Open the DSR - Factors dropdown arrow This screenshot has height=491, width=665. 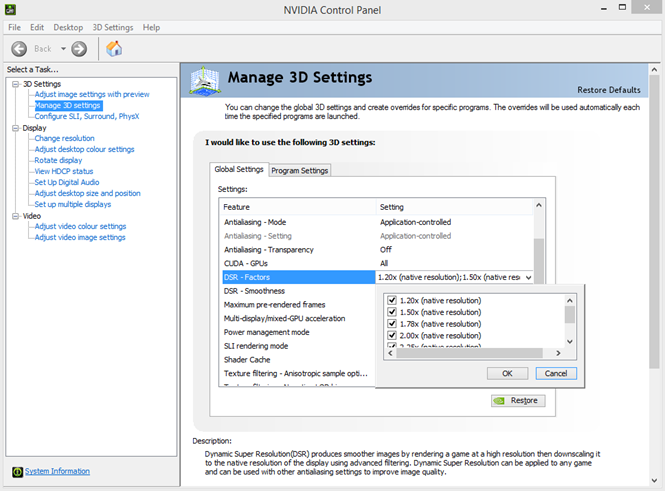(x=528, y=277)
